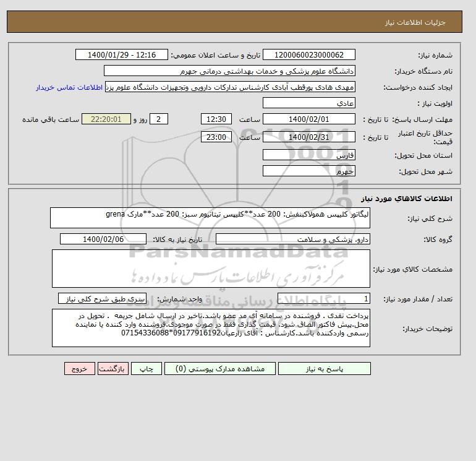The image size is (476, 461).
Task: Click the 'مهلت ارسال پاسخ:' label
Action: point(422,119)
